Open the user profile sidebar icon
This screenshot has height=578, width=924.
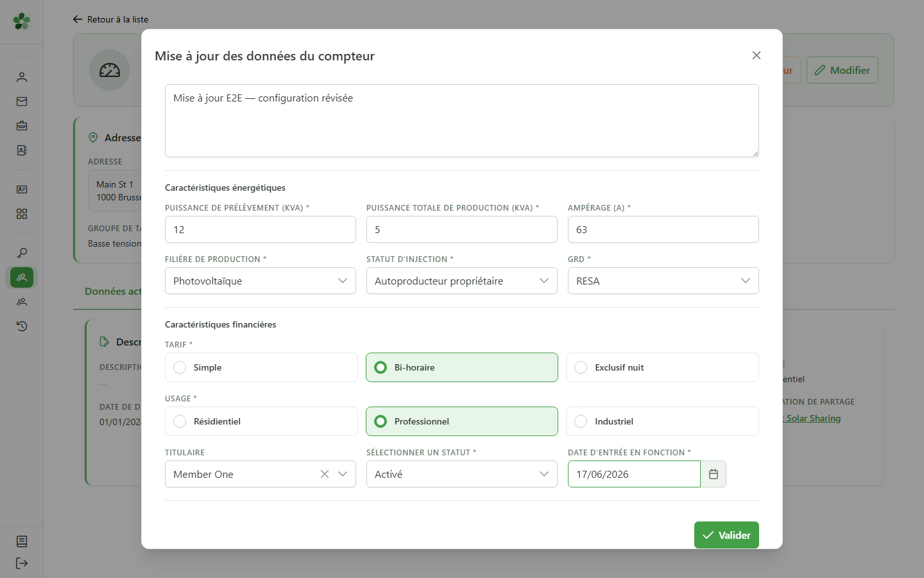tap(22, 77)
